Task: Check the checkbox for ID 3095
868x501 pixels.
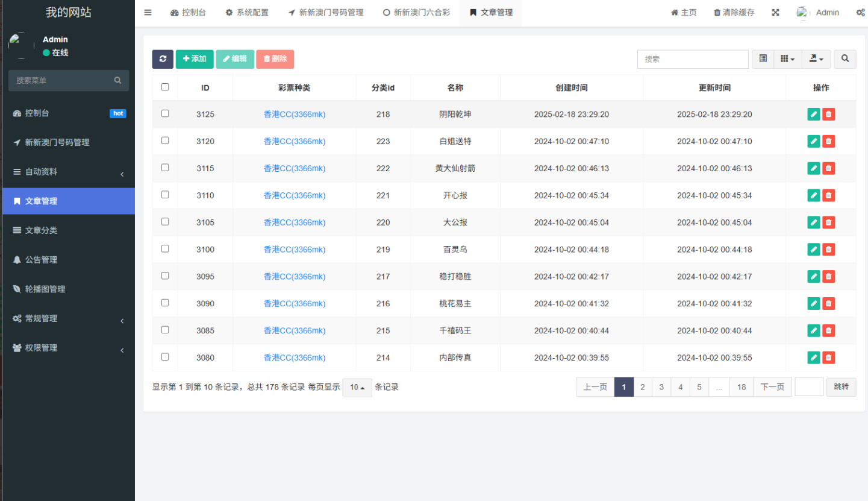Action: click(x=165, y=276)
